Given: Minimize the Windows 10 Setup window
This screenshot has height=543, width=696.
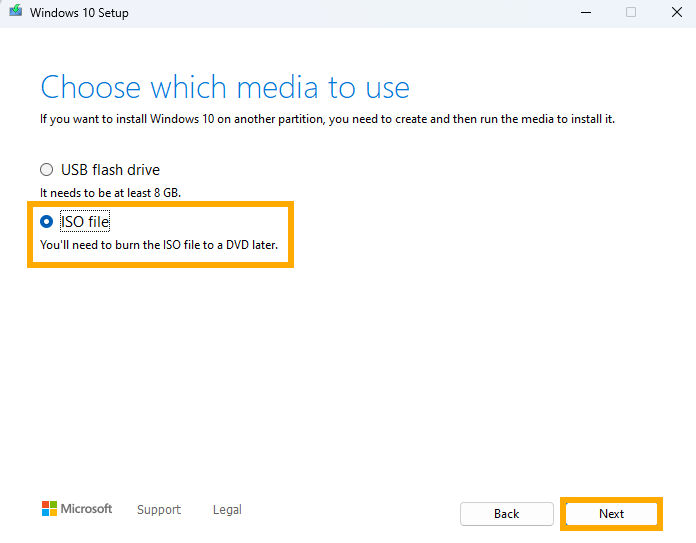Looking at the screenshot, I should coord(586,12).
